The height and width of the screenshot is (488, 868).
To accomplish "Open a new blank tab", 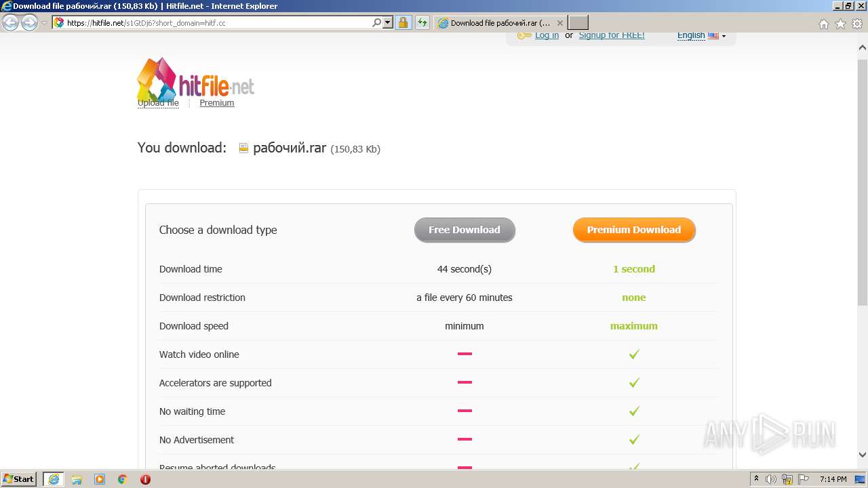I will coord(578,22).
